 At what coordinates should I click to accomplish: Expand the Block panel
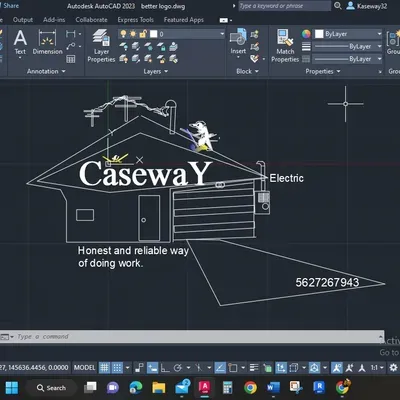point(247,71)
